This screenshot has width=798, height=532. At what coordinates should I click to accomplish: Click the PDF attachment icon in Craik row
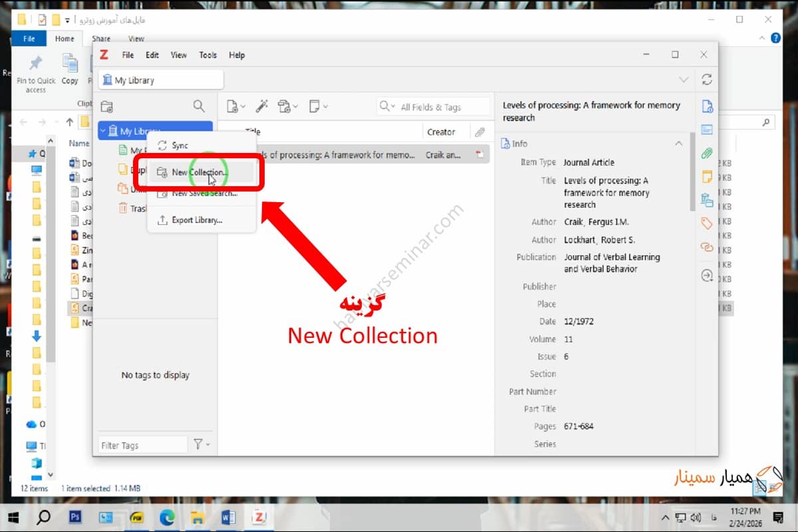tap(479, 155)
